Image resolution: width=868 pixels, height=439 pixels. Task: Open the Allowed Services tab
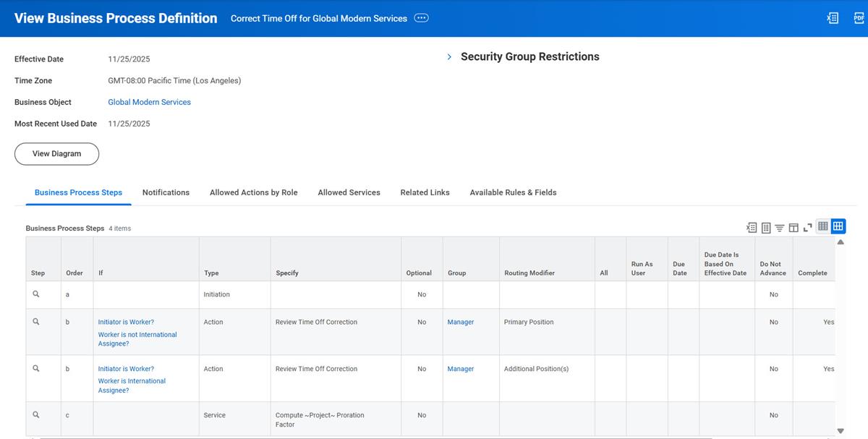tap(349, 192)
